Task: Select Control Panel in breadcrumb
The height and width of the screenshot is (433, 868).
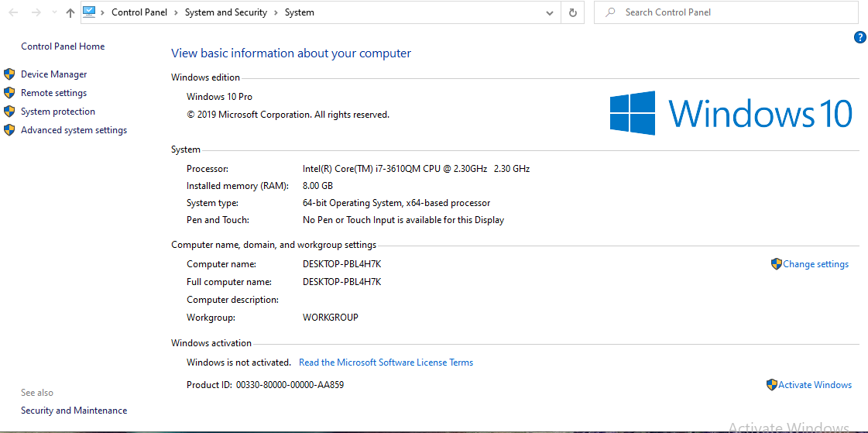Action: pyautogui.click(x=139, y=12)
